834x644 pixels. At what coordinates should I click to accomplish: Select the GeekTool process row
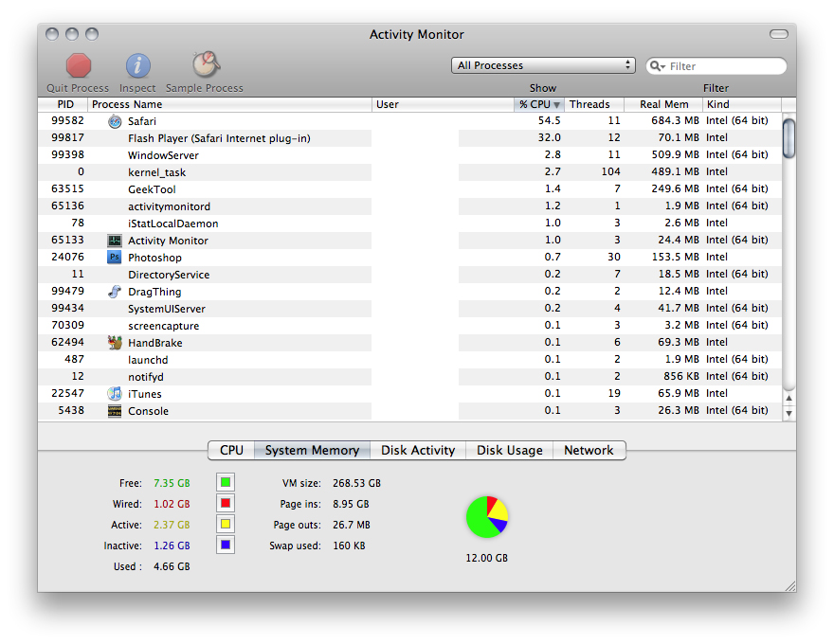pos(409,189)
